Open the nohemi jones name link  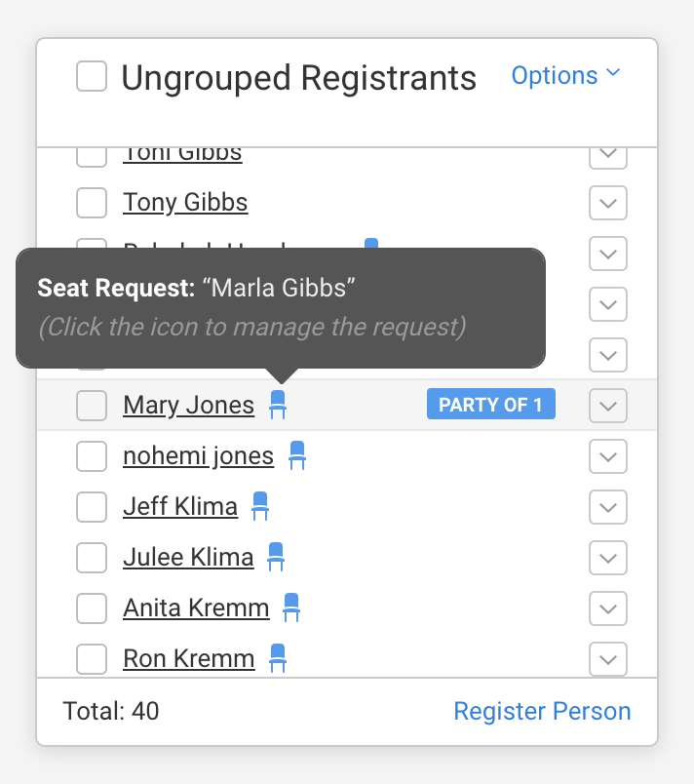(x=199, y=456)
